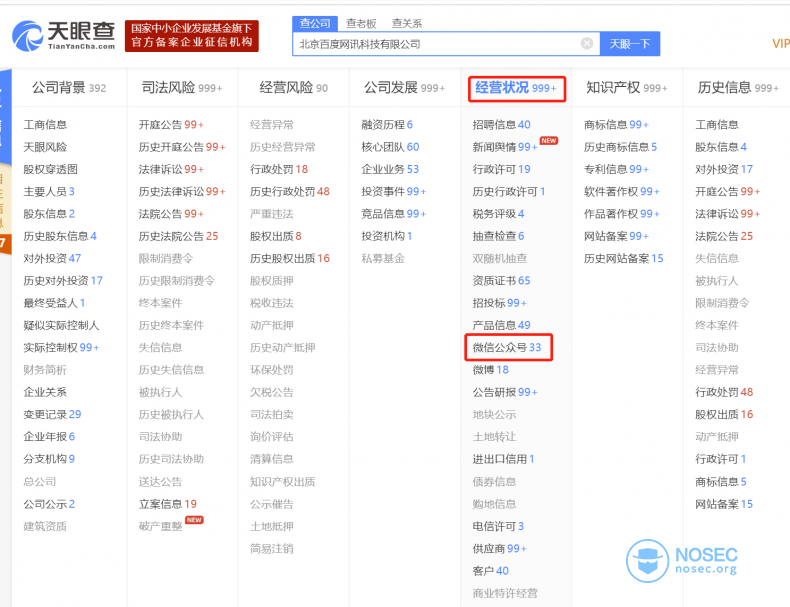The image size is (790, 607).
Task: Open 股东信息 4 in 历史信息 column
Action: tap(721, 147)
